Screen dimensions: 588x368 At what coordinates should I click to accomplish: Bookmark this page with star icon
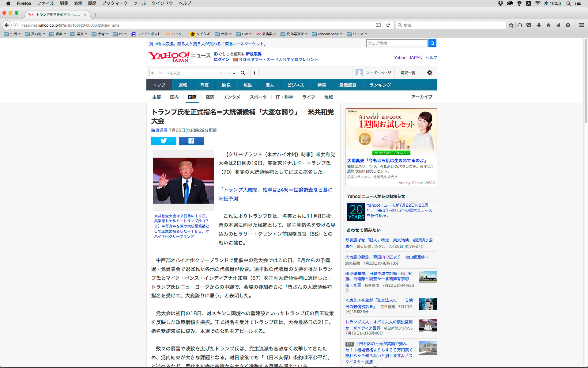[x=511, y=25]
